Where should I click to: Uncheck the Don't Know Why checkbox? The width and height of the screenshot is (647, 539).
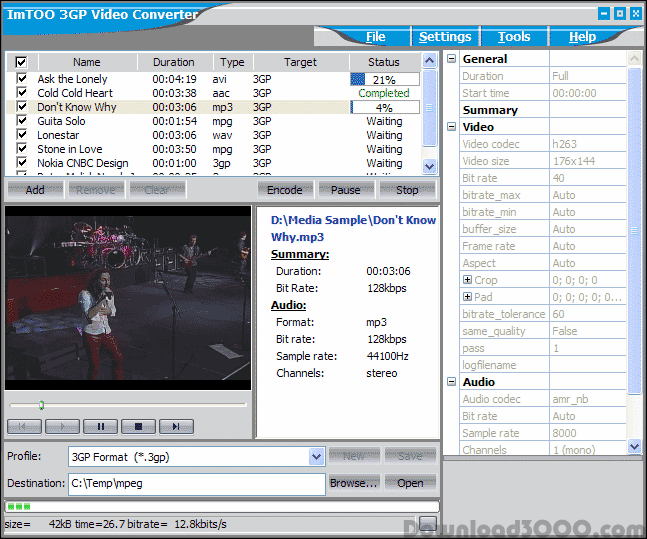pos(21,106)
